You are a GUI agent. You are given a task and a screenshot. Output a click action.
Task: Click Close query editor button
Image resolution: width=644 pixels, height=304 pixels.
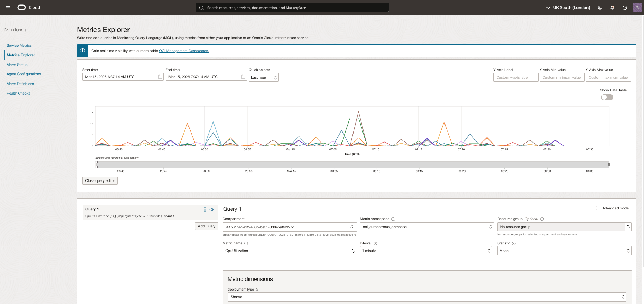100,180
